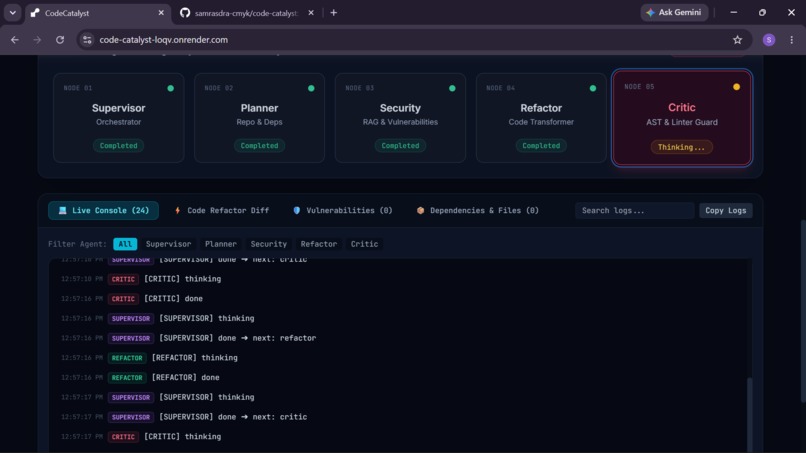Screen dimensions: 806x453
Task: Click the shield icon on Vulnerabilities tab
Action: tap(297, 210)
